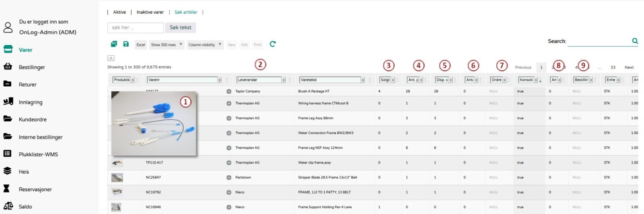Open the Saldo scale icon

pyautogui.click(x=8, y=206)
